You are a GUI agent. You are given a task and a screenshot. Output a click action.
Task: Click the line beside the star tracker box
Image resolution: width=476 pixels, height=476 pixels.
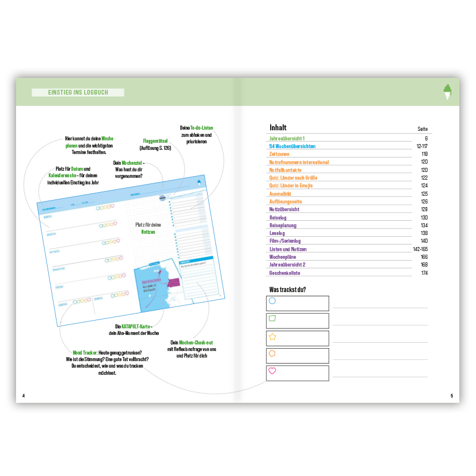(380, 342)
